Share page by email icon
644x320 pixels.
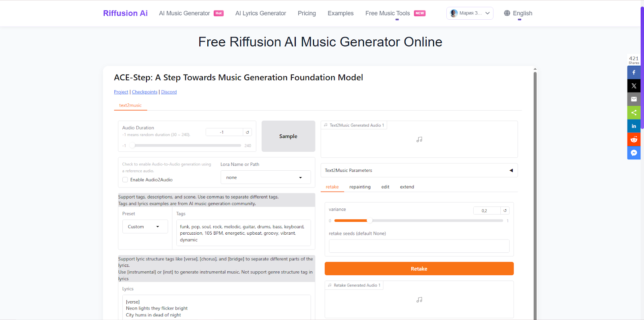(x=634, y=99)
